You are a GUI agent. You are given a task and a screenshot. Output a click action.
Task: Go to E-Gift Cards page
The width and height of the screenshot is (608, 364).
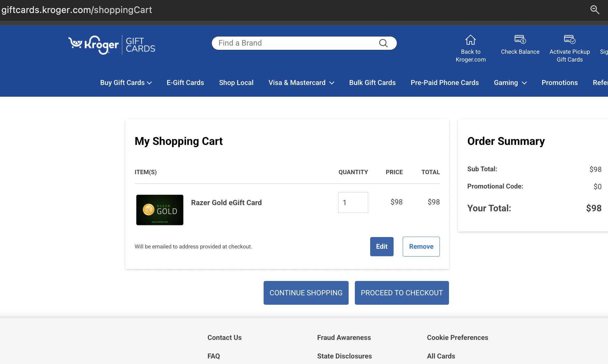[x=185, y=83]
